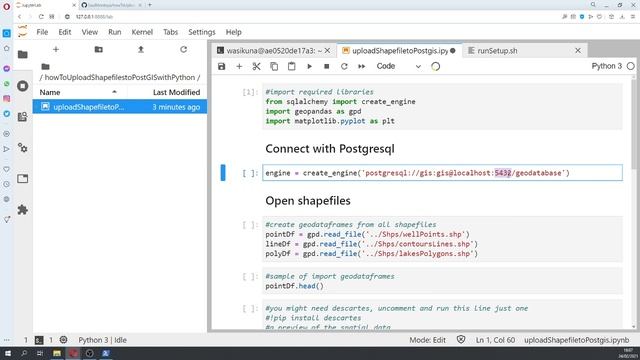640x360 pixels.
Task: Insert a cell below with the plus icon
Action: click(x=239, y=66)
